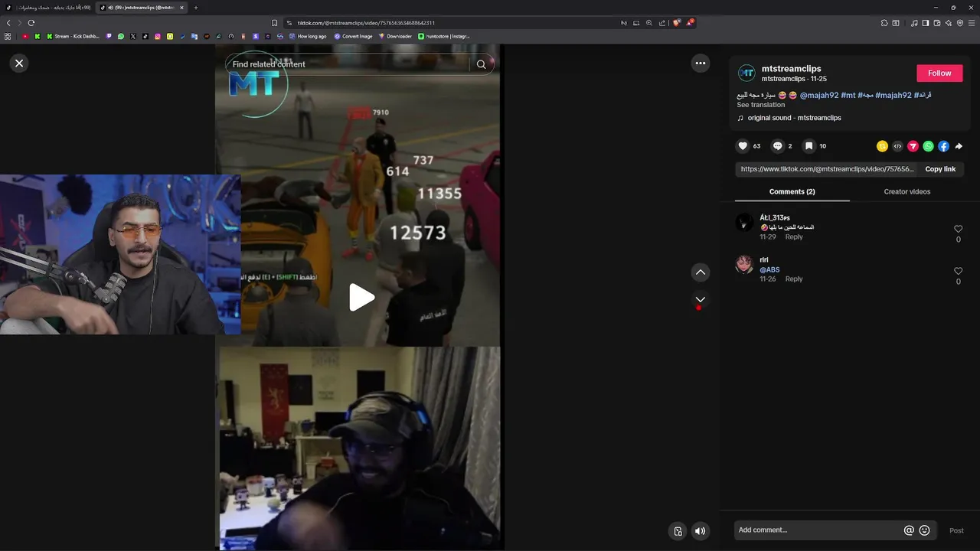Select the video URL text field
Viewport: 980px width, 551px height.
pyautogui.click(x=827, y=169)
